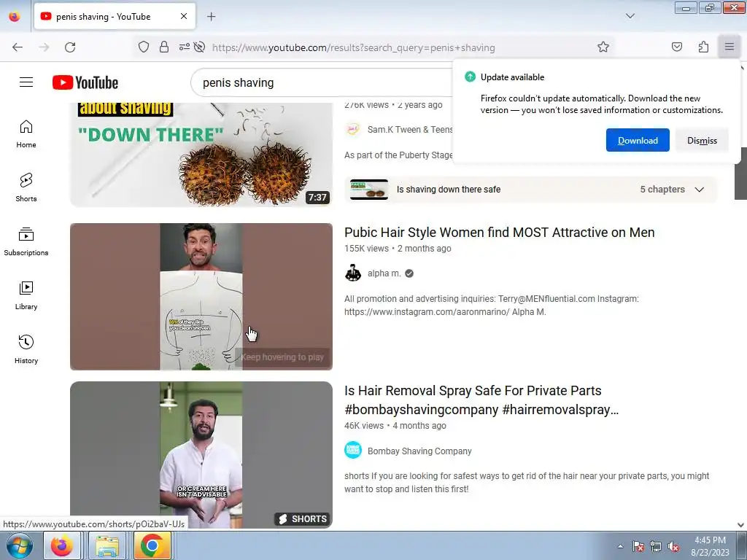Open the list all tabs chevron
The height and width of the screenshot is (560, 747).
click(630, 16)
